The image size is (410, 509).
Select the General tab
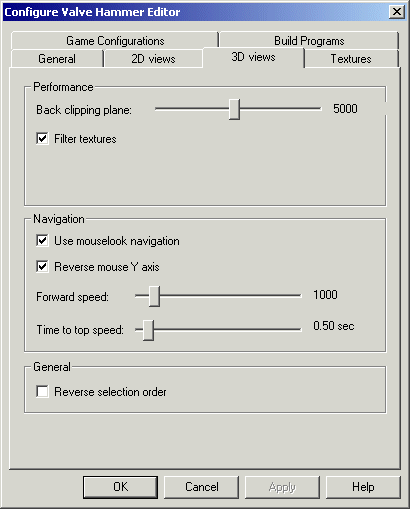(57, 59)
